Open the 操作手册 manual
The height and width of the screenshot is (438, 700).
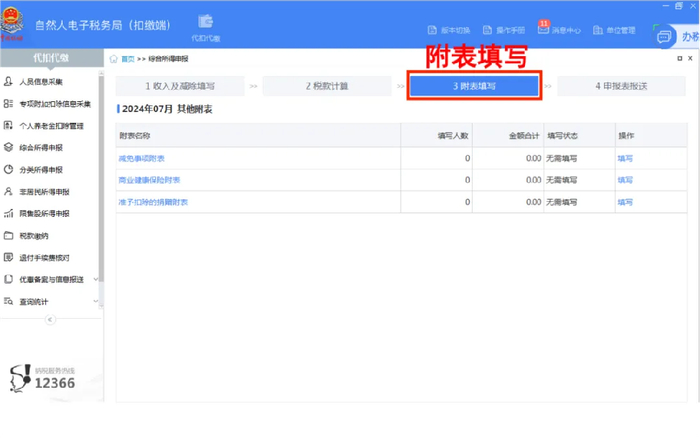click(x=504, y=30)
